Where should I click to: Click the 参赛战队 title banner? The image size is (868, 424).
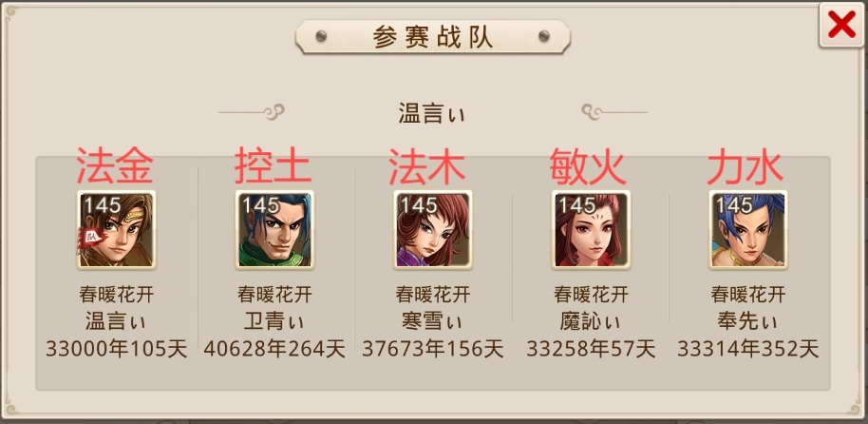(x=433, y=36)
